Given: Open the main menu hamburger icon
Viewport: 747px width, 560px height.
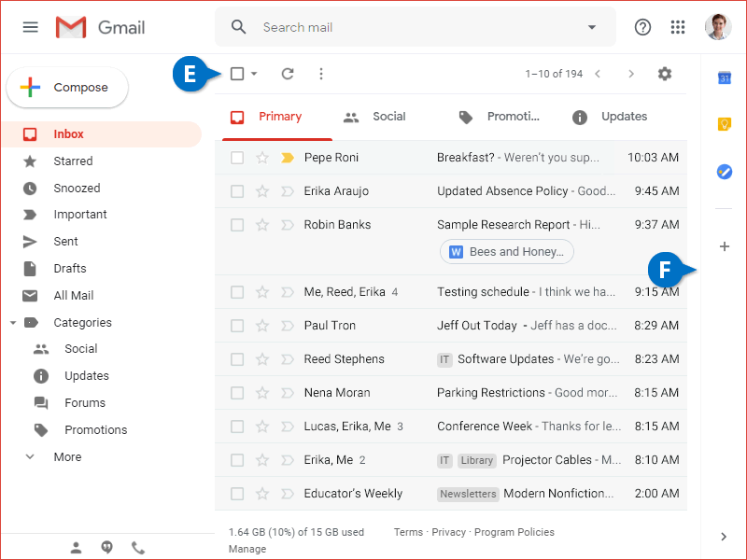Looking at the screenshot, I should 31,27.
